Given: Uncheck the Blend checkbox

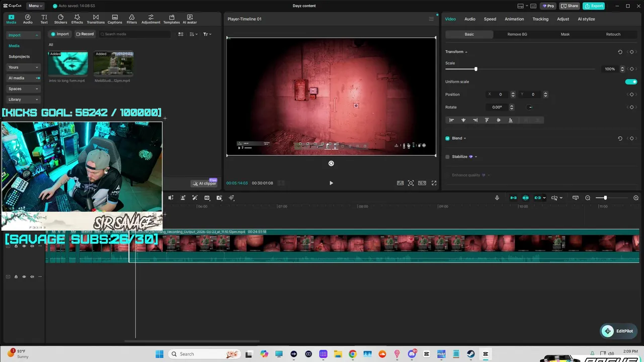Looking at the screenshot, I should (447, 138).
